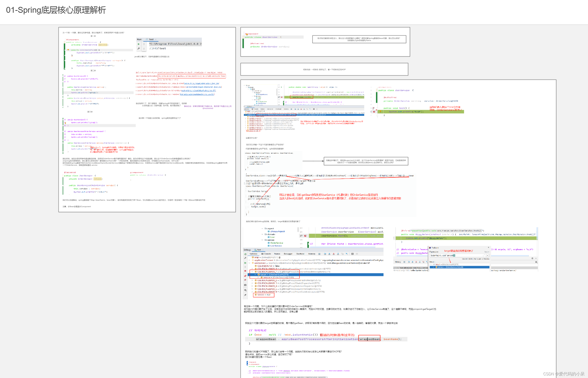588x378 pixels.
Task: Click the camera thread dump icon
Action: pyautogui.click(x=245, y=285)
